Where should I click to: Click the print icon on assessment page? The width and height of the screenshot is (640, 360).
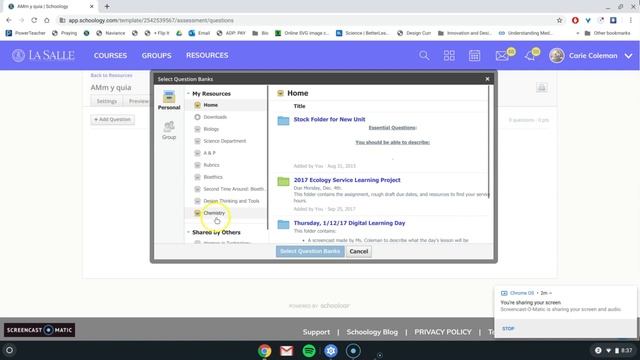(x=542, y=87)
